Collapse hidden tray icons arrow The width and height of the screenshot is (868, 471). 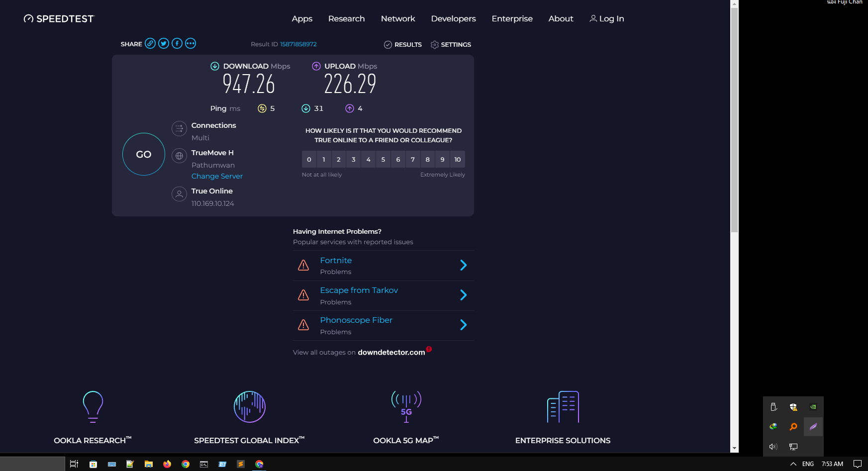[793, 464]
